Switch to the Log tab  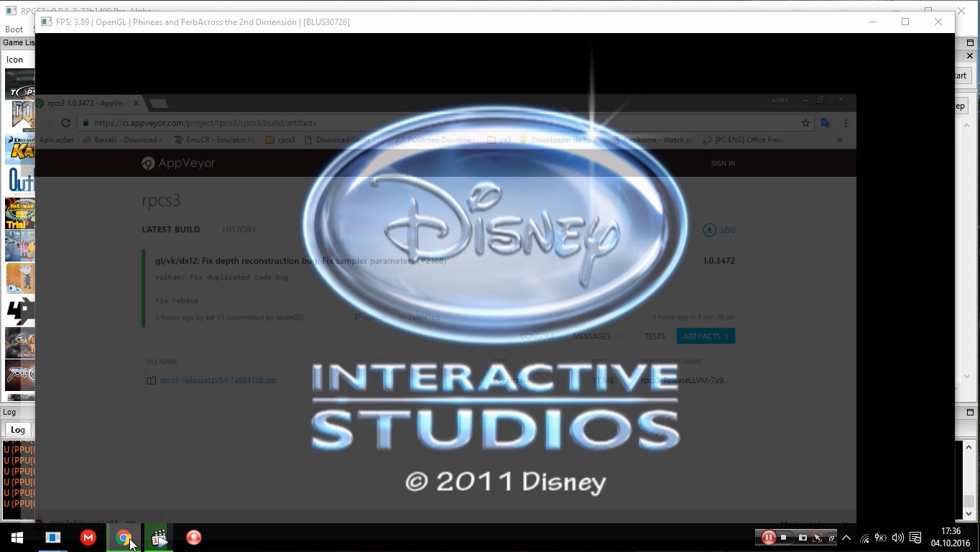point(18,430)
